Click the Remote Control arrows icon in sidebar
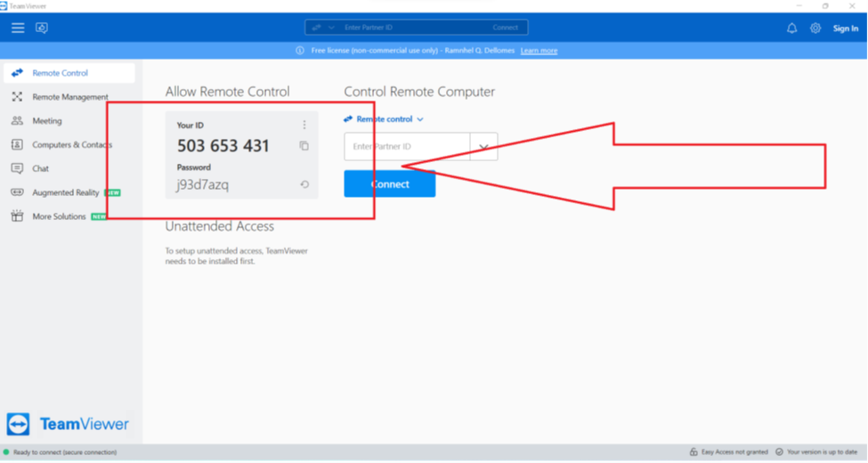 point(17,73)
